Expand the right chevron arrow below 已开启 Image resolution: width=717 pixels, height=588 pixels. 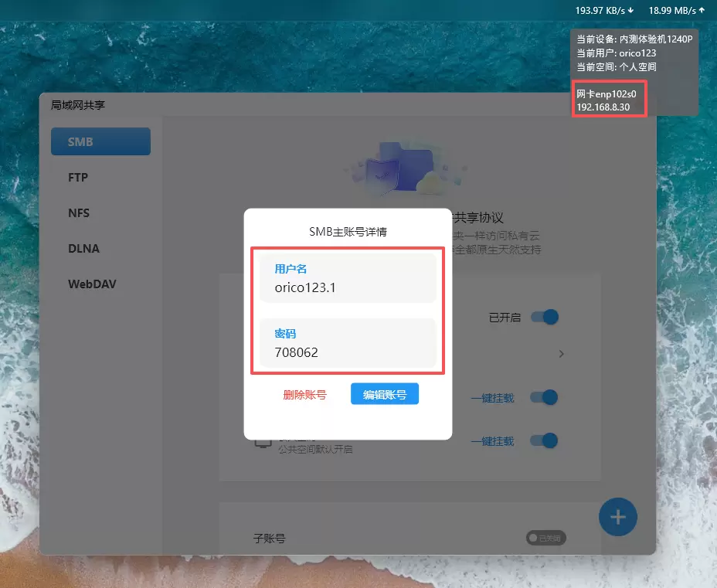(562, 354)
